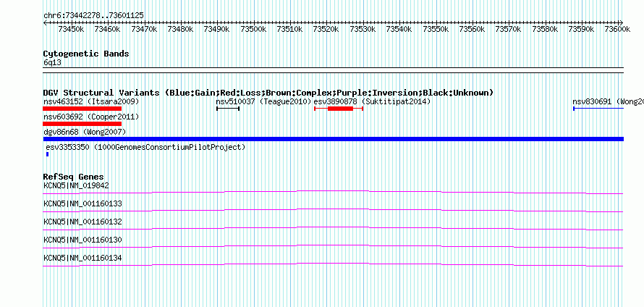Viewport: 644px width, 307px height.
Task: Click right arrowhead of the coordinate ruler
Action: pyautogui.click(x=622, y=22)
